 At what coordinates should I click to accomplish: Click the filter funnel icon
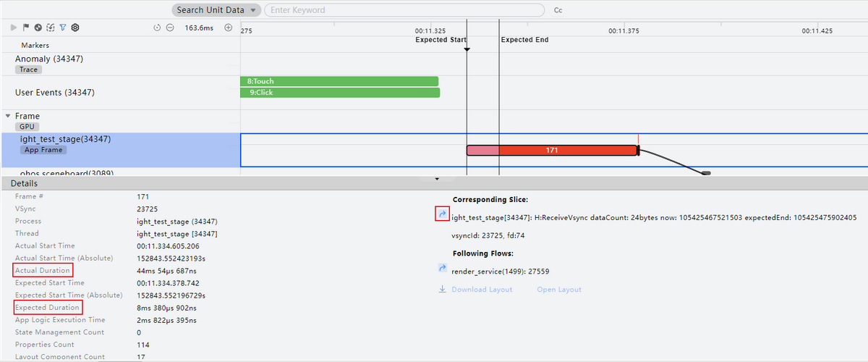point(63,28)
